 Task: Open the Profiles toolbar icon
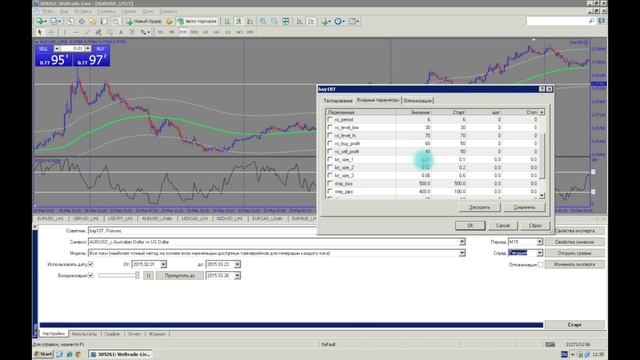coord(53,21)
